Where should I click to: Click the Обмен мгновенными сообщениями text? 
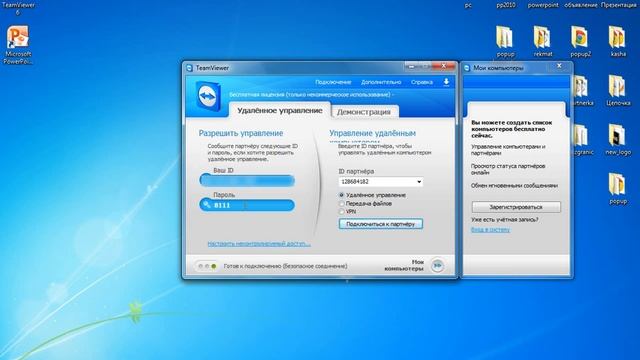[x=514, y=185]
